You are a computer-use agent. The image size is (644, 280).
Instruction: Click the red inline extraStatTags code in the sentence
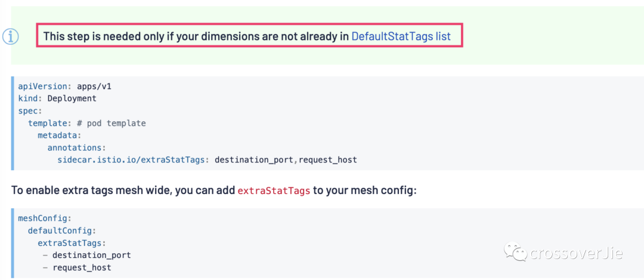pos(274,192)
